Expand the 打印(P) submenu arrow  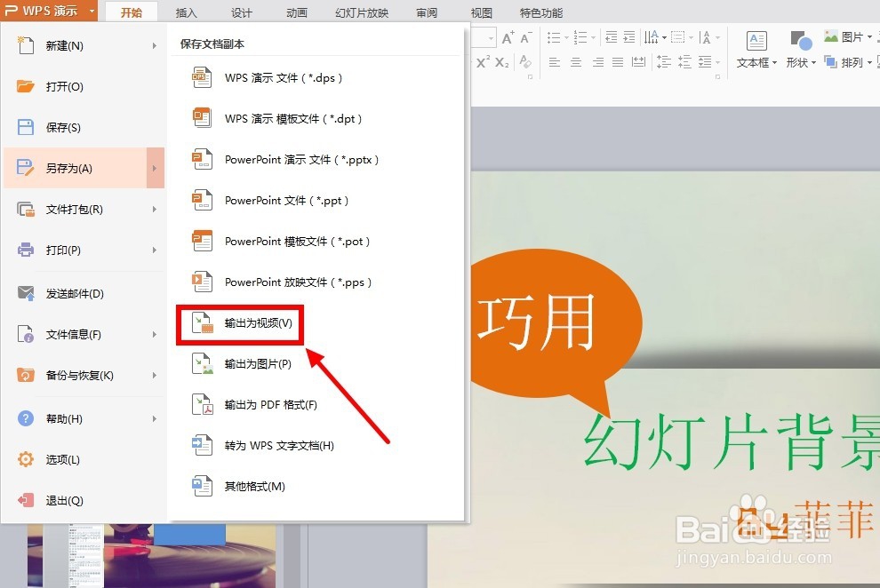point(155,250)
